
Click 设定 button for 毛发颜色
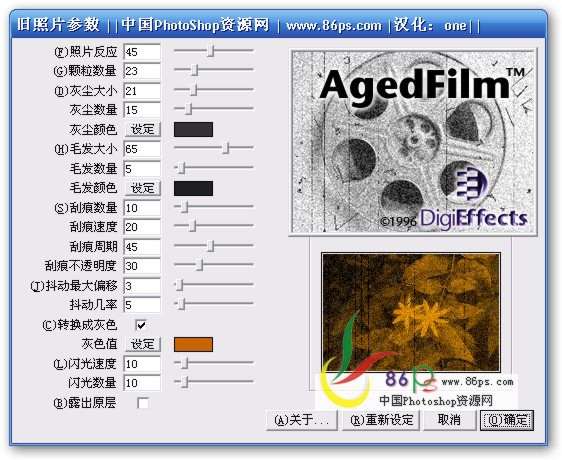point(143,188)
